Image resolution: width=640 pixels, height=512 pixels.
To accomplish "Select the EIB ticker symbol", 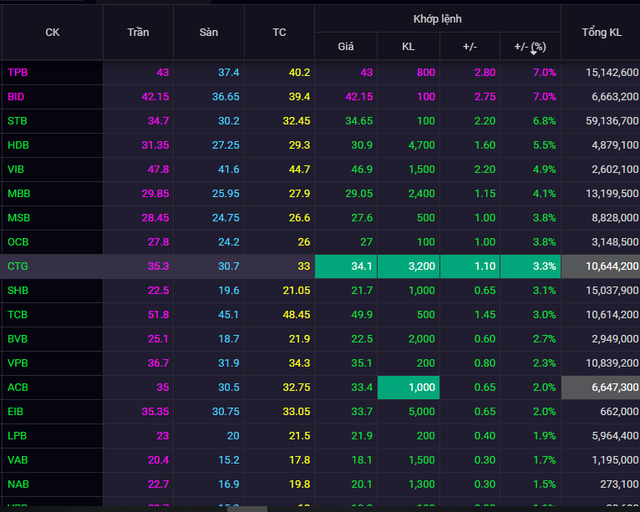I will click(17, 411).
